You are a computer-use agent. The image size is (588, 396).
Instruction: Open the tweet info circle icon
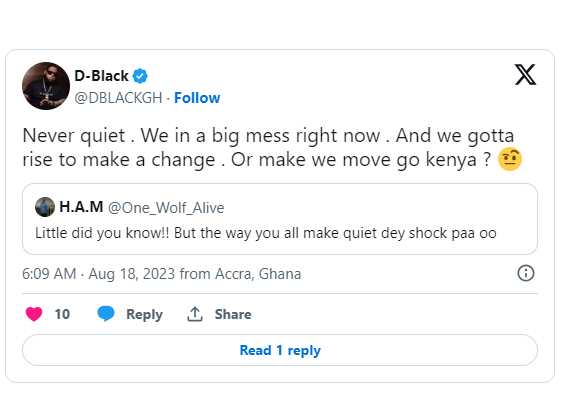pyautogui.click(x=525, y=273)
